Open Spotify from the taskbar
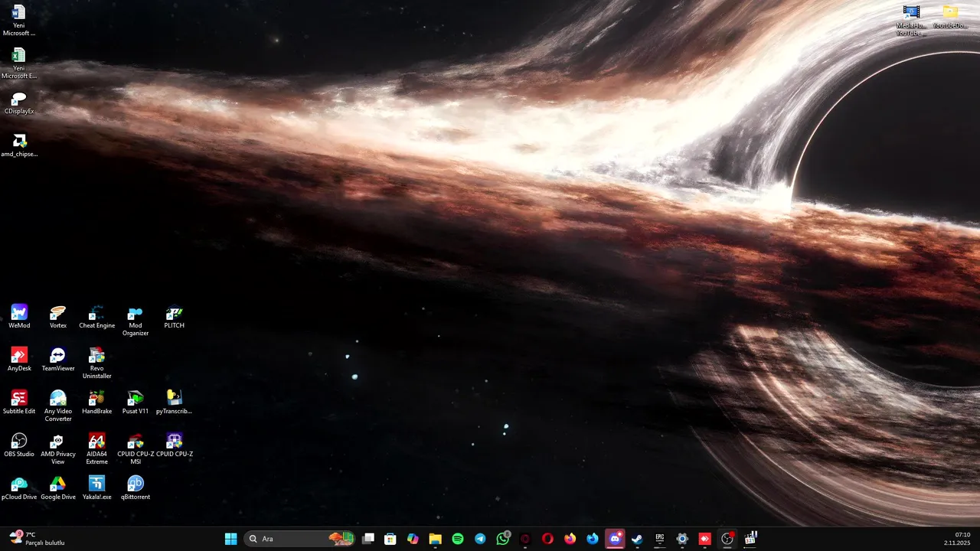This screenshot has height=551, width=980. tap(458, 539)
